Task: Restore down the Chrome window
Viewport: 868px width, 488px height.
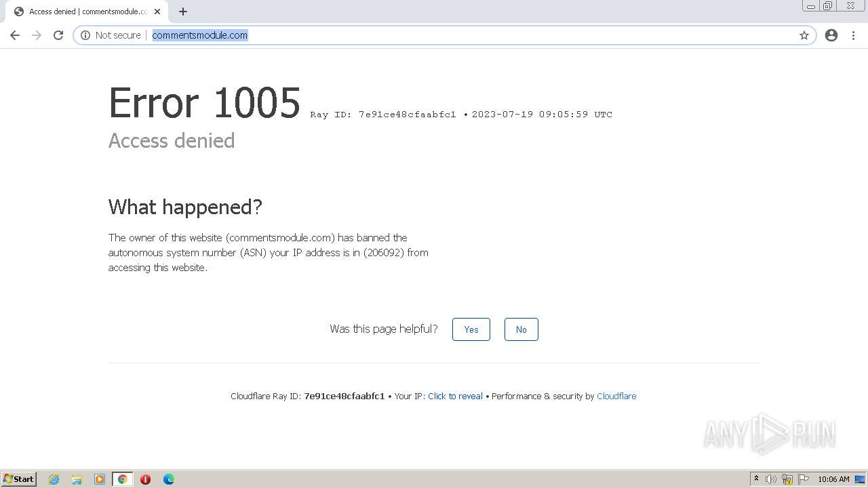Action: click(828, 5)
